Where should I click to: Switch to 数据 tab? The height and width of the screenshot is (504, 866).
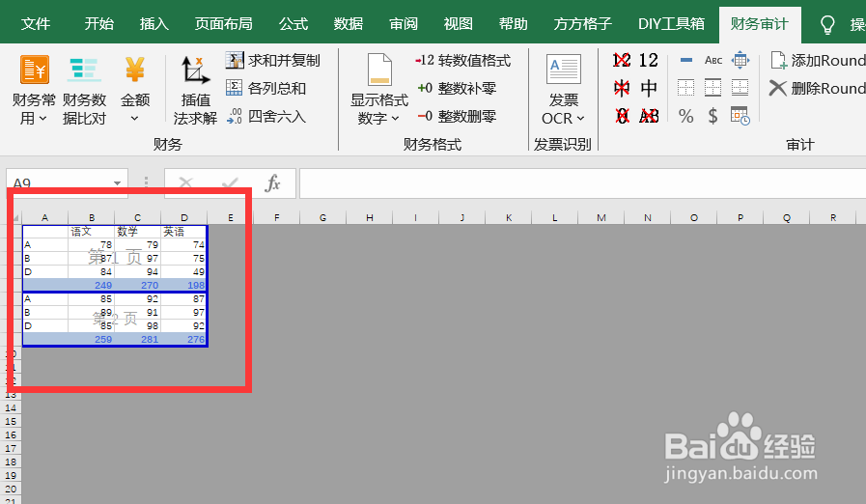click(x=349, y=24)
